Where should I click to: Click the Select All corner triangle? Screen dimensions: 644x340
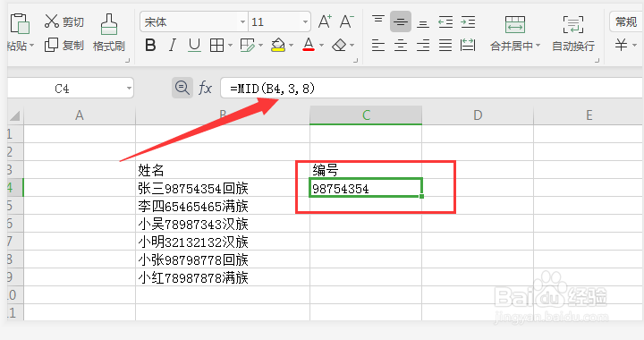(x=15, y=115)
